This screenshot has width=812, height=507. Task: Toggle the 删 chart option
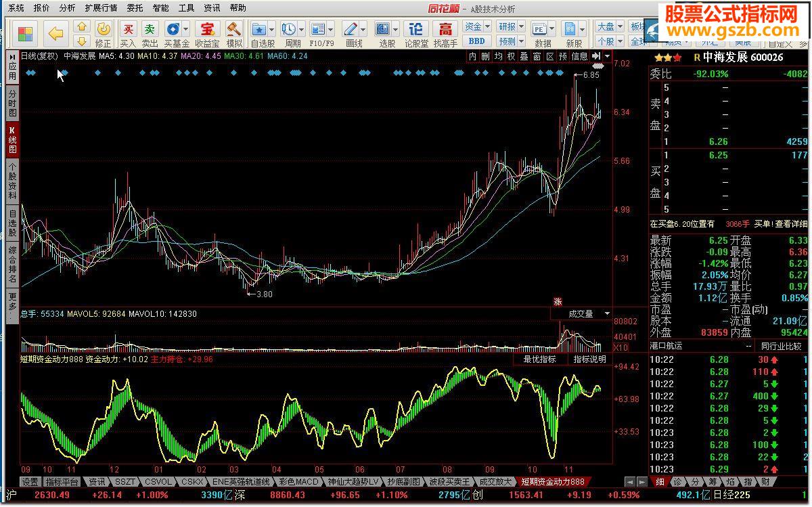[x=485, y=56]
